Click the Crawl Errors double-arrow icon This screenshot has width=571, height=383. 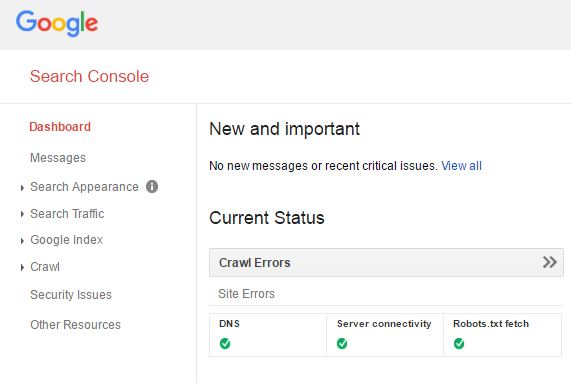(x=550, y=262)
